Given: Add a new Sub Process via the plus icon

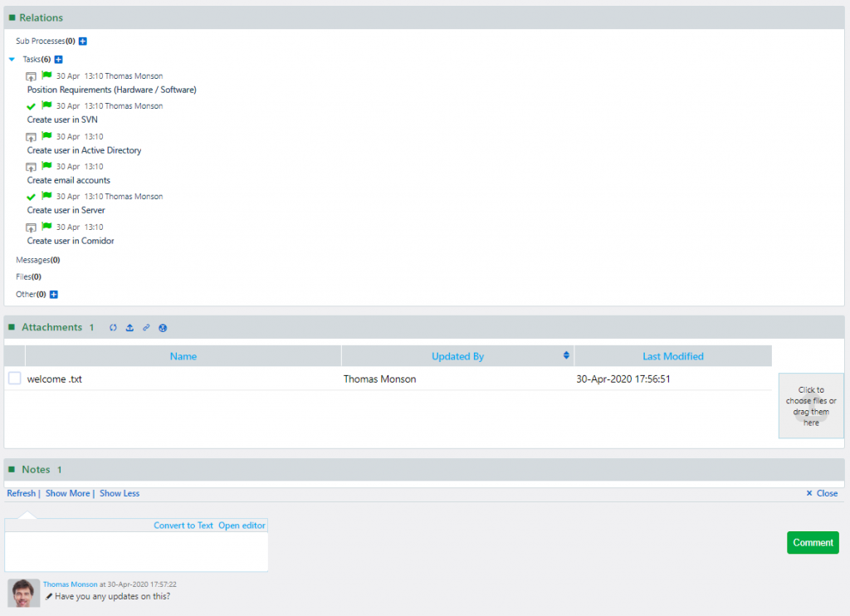Looking at the screenshot, I should click(81, 41).
